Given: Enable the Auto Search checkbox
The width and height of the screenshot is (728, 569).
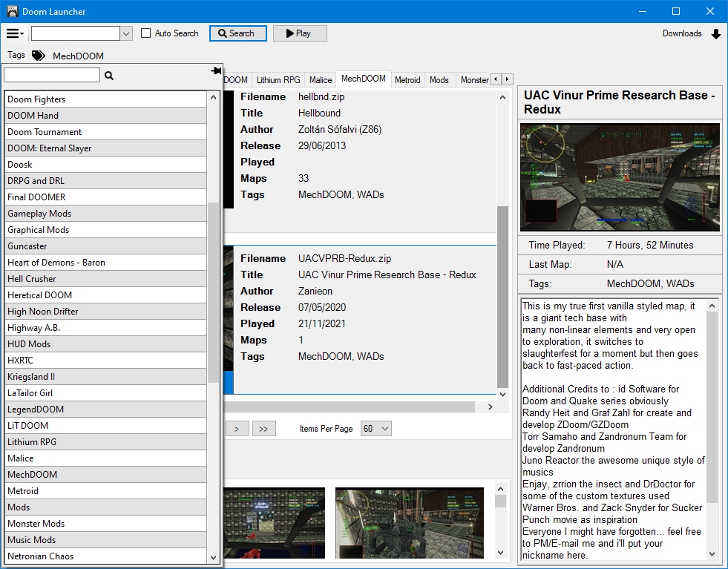Looking at the screenshot, I should point(146,33).
